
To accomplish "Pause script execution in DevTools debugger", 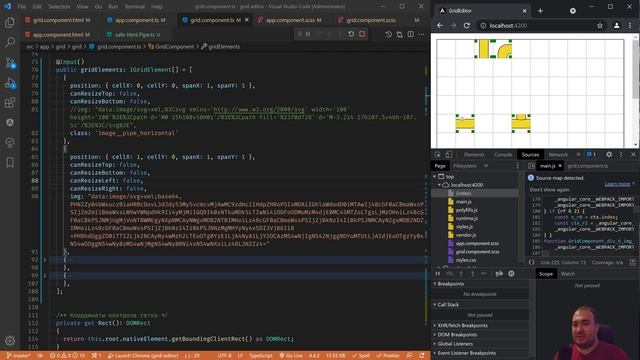I will point(438,273).
